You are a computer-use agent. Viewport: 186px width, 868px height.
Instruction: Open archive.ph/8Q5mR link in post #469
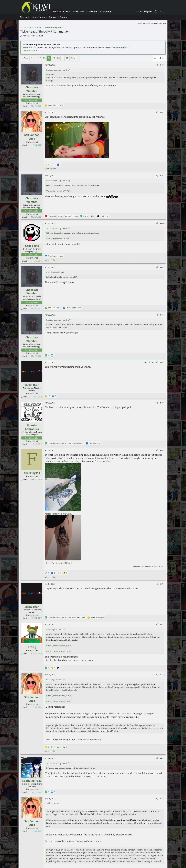click(x=59, y=514)
